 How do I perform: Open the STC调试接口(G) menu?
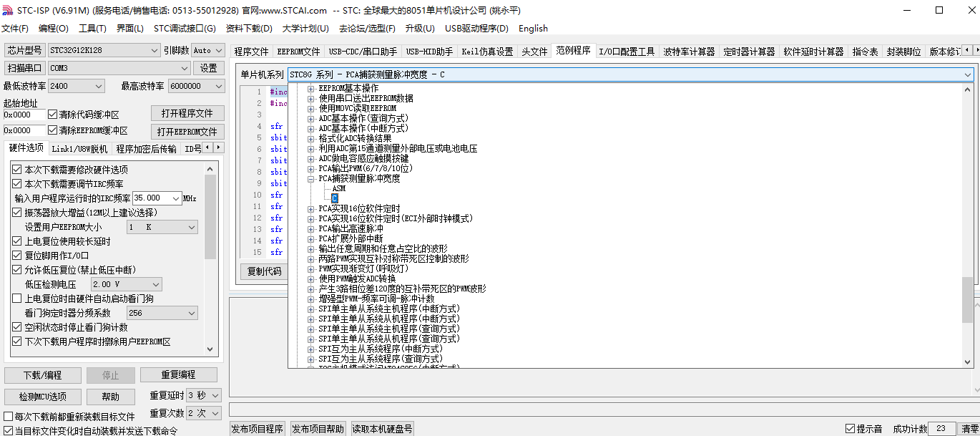(185, 29)
